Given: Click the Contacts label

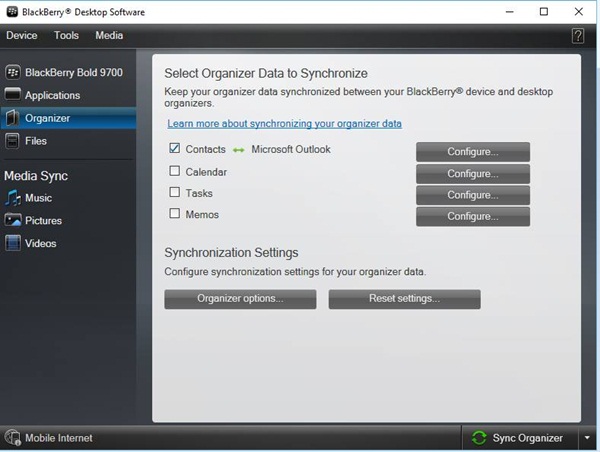Looking at the screenshot, I should [205, 149].
